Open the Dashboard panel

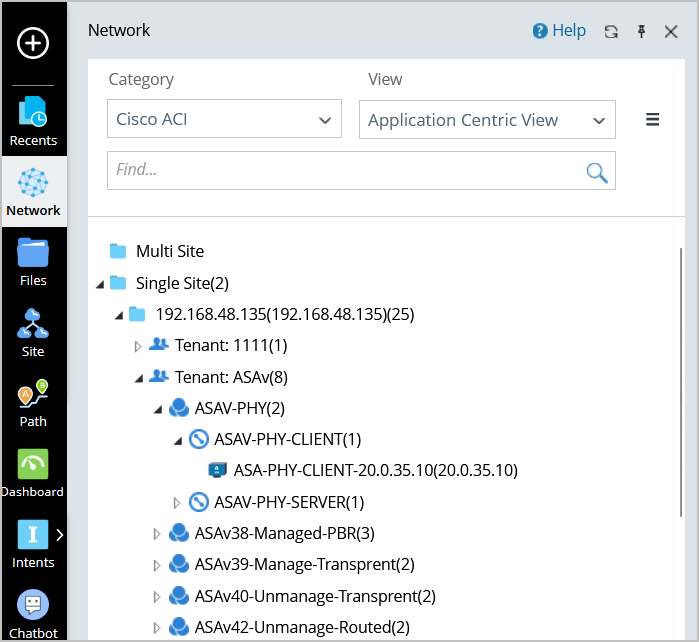[33, 473]
